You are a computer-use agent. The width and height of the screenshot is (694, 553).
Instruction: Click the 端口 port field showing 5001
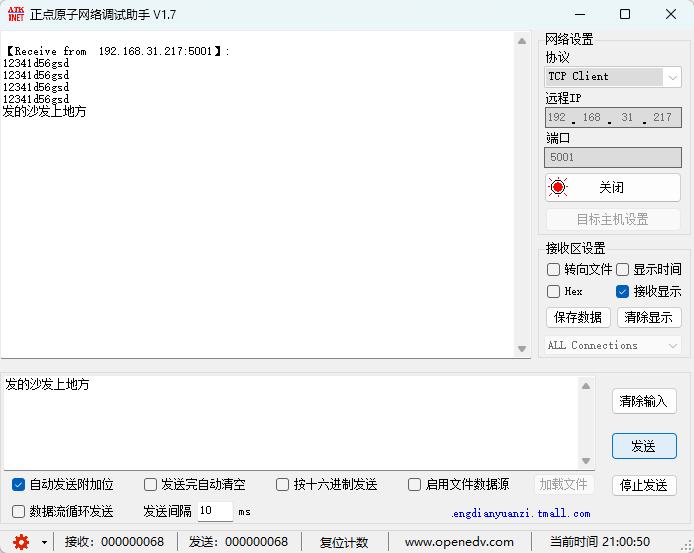[613, 158]
